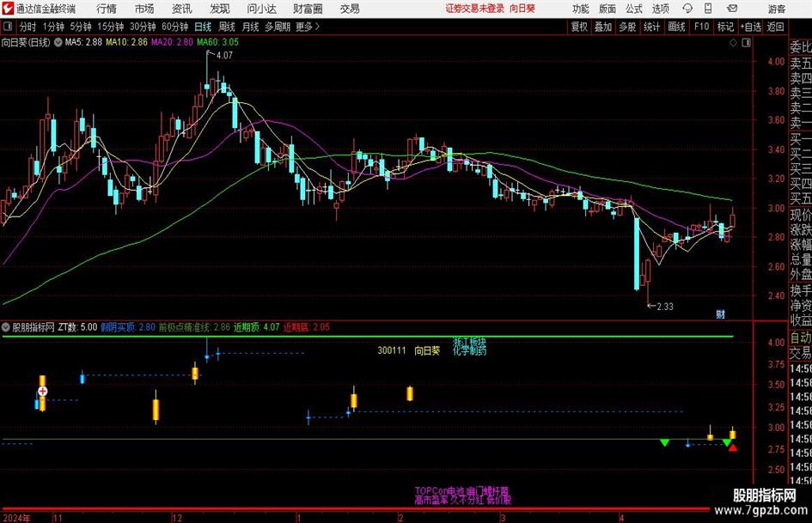Image resolution: width=812 pixels, height=523 pixels.
Task: Click the MA20: 2.80 indicator value
Action: pos(172,42)
